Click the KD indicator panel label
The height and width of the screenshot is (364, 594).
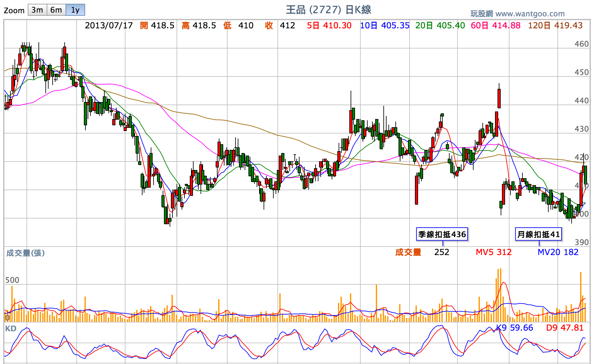[x=11, y=329]
